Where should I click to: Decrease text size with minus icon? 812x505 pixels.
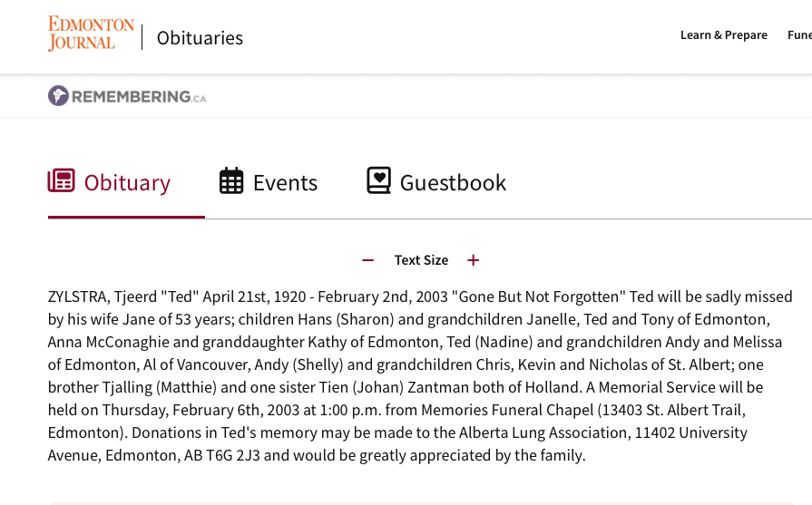367,260
